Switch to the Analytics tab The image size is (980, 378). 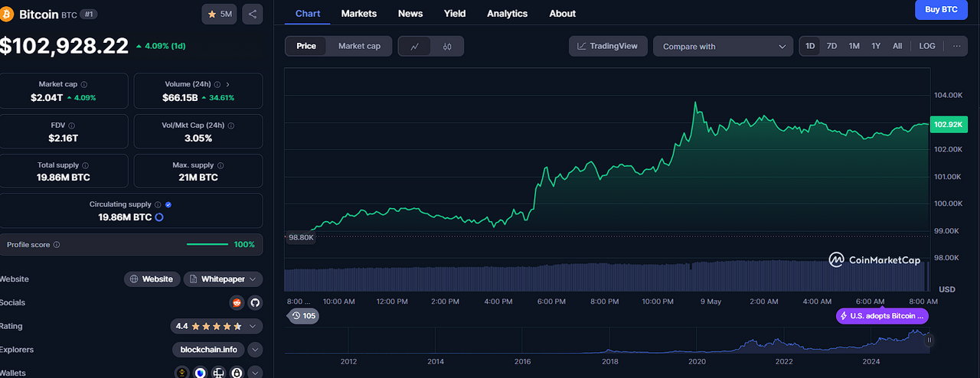click(x=507, y=13)
